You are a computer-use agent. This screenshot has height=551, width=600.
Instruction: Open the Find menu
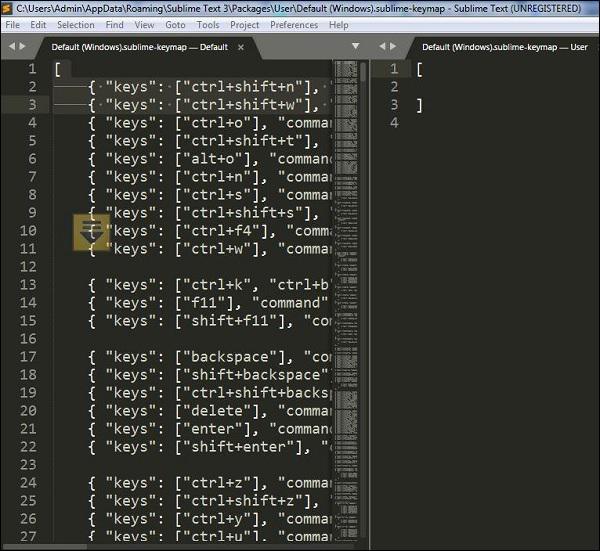coord(114,25)
